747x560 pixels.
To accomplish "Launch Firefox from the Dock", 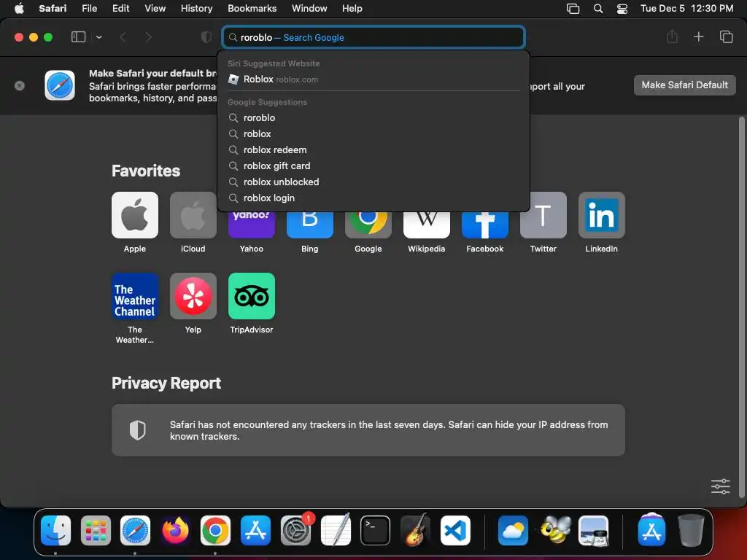I will pyautogui.click(x=175, y=530).
